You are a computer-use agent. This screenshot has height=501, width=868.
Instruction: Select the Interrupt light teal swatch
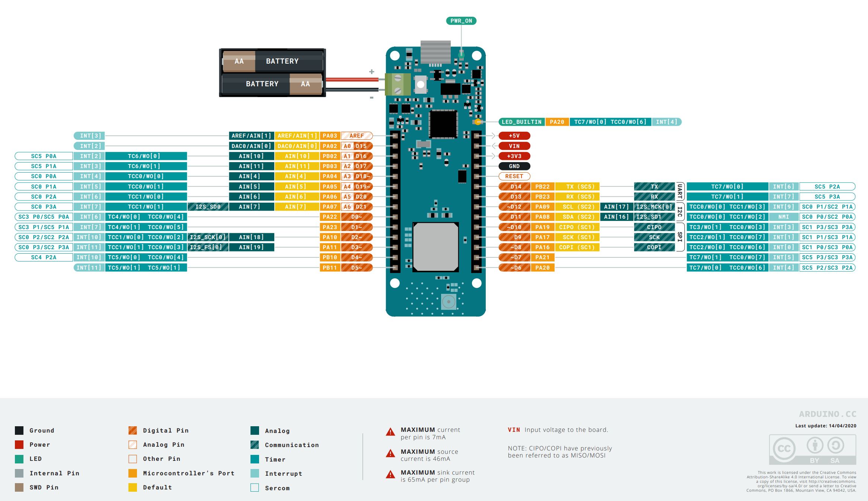pyautogui.click(x=255, y=473)
